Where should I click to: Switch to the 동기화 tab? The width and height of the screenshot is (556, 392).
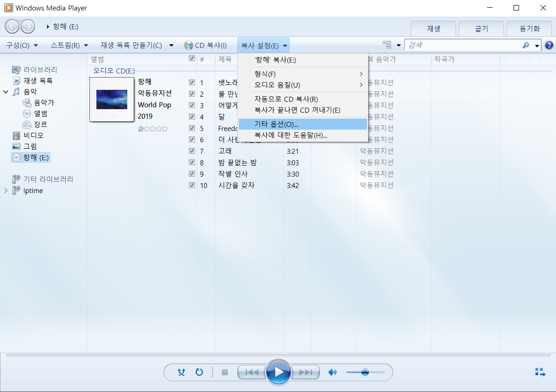coord(530,29)
